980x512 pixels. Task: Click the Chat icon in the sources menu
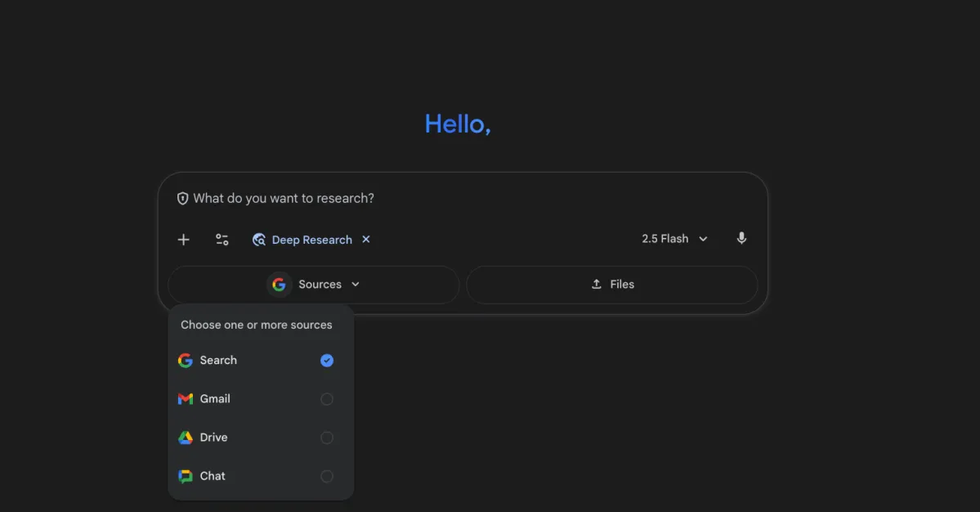click(185, 475)
